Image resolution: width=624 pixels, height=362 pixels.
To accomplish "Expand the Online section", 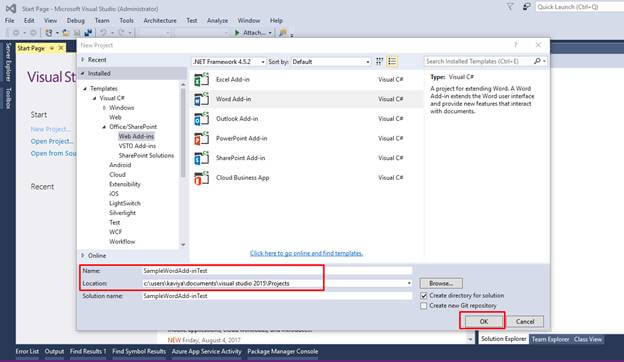I will [x=83, y=255].
